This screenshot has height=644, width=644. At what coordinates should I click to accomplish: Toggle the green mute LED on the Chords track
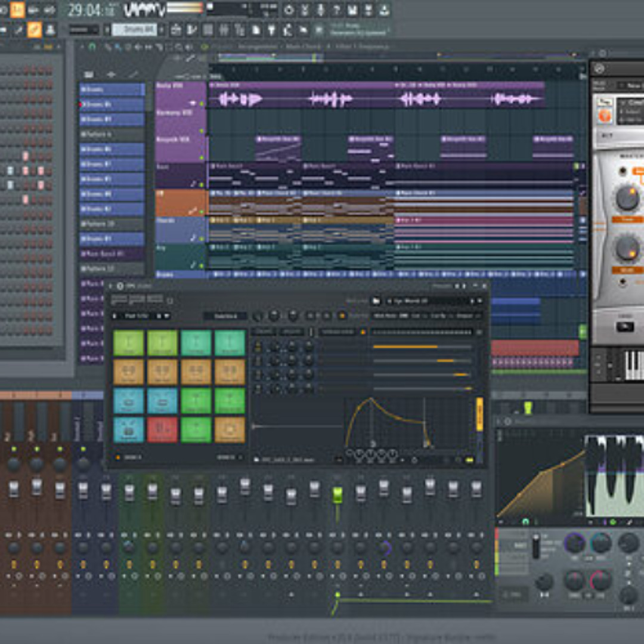pyautogui.click(x=202, y=238)
